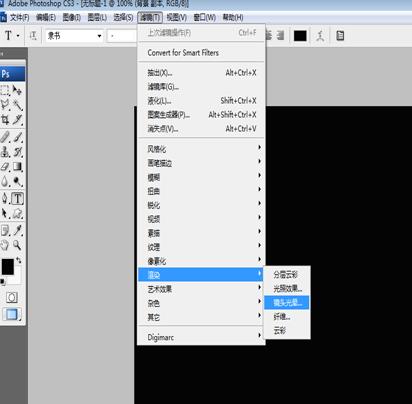Select the Magic Wand tool
Screen dimensions: 412x404
click(x=17, y=105)
